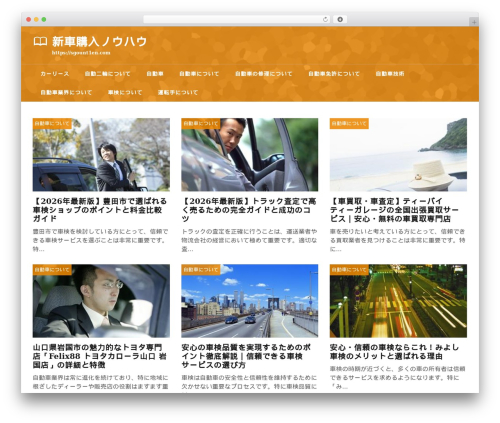Click the excerpt starting 車検の時期が近づくと
Viewport: 500px width, 423px height.
coord(398,378)
